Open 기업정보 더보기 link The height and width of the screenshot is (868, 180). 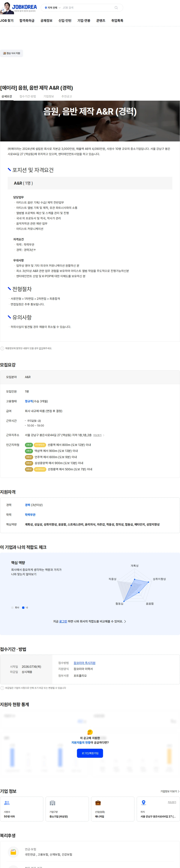pyautogui.click(x=170, y=792)
